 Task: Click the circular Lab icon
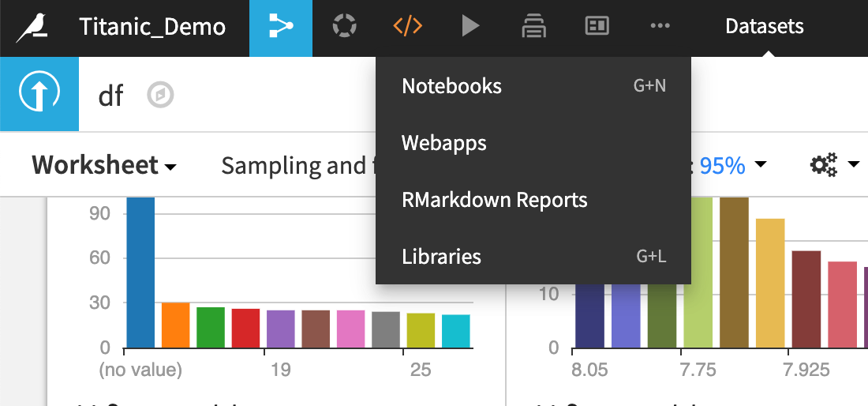pos(345,27)
